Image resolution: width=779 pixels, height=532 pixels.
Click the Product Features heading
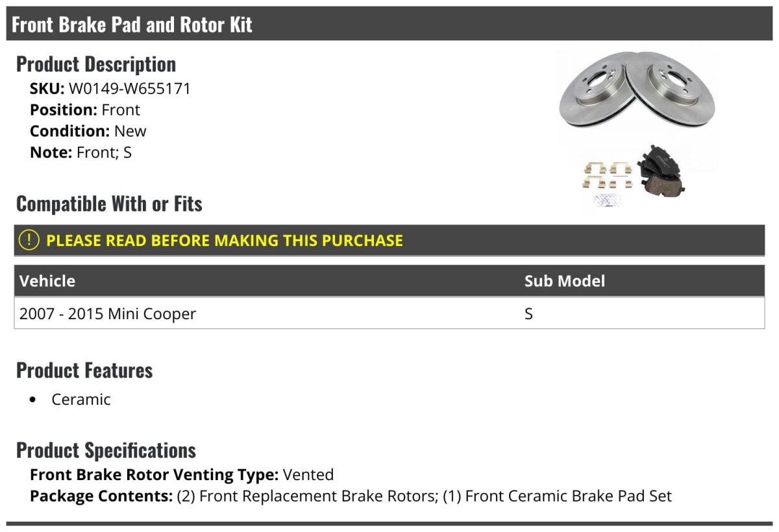(x=84, y=370)
